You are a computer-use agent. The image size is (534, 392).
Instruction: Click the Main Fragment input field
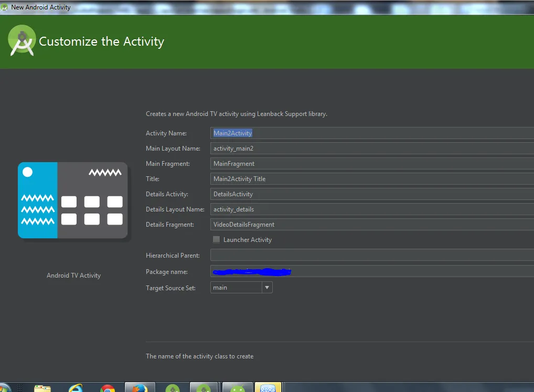[372, 164]
